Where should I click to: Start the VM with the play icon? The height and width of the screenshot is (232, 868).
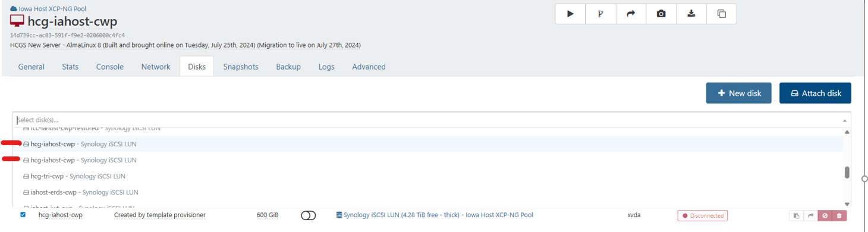click(x=571, y=14)
